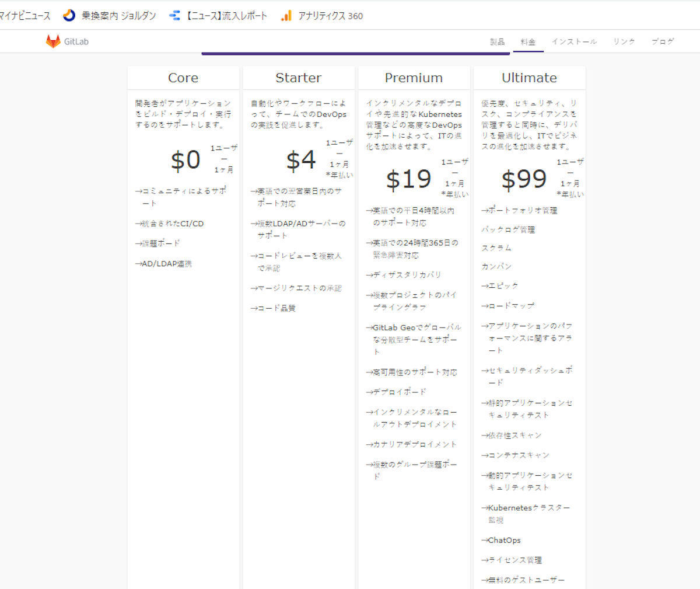This screenshot has width=700, height=589.
Task: Open 複数プロジェクトのパイプライングラフ link
Action: (411, 301)
